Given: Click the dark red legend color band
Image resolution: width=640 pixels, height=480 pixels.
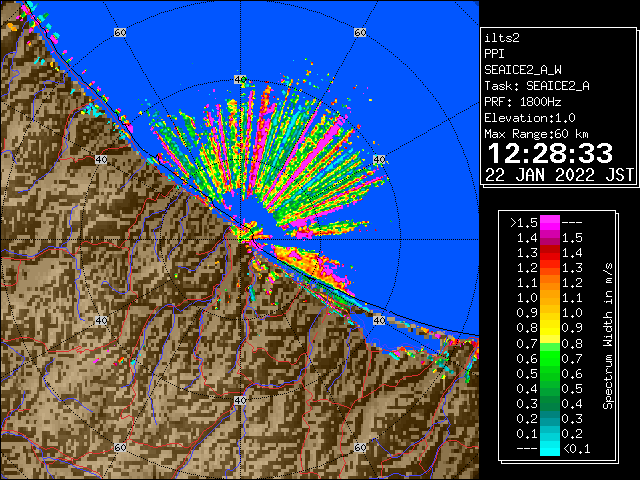Looking at the screenshot, I should [x=550, y=253].
